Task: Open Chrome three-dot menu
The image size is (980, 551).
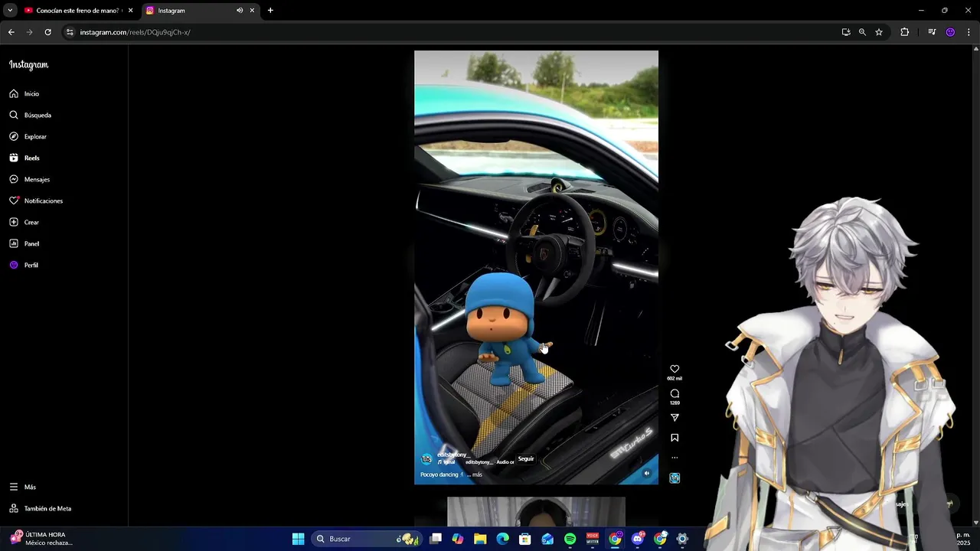Action: [x=969, y=32]
